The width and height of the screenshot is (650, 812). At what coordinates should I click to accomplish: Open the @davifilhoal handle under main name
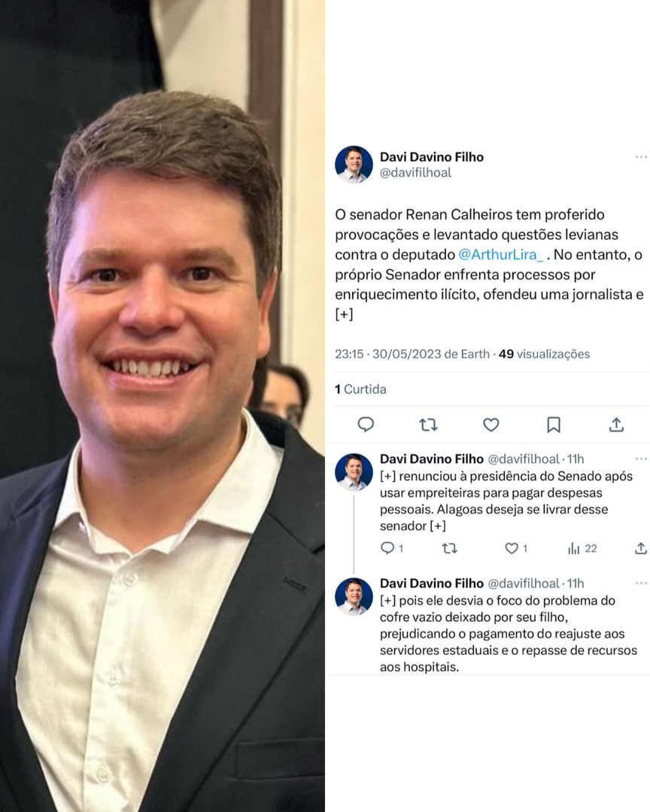click(416, 172)
